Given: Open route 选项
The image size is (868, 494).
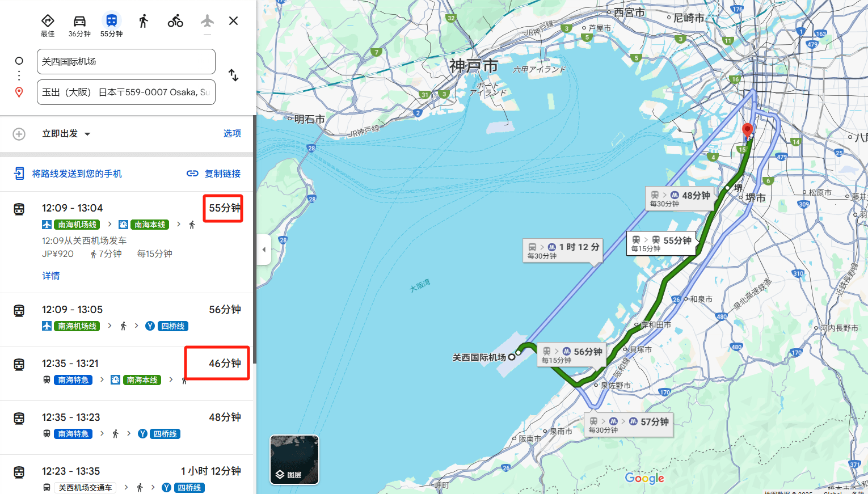Looking at the screenshot, I should point(232,133).
